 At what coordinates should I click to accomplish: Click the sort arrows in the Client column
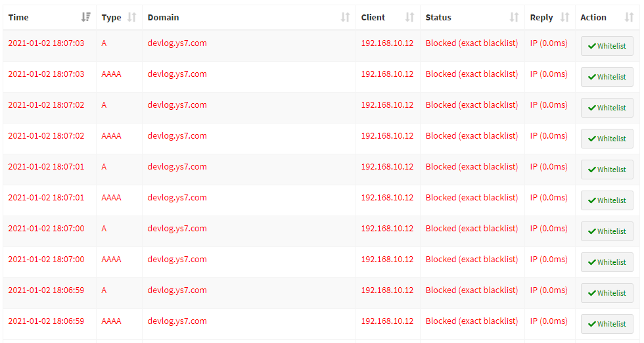coord(409,18)
